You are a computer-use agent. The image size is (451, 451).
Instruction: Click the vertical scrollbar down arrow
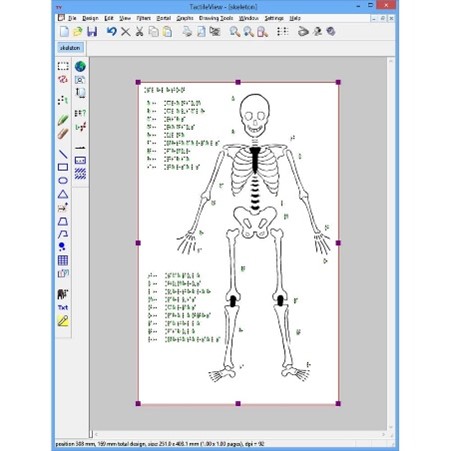[x=391, y=427]
